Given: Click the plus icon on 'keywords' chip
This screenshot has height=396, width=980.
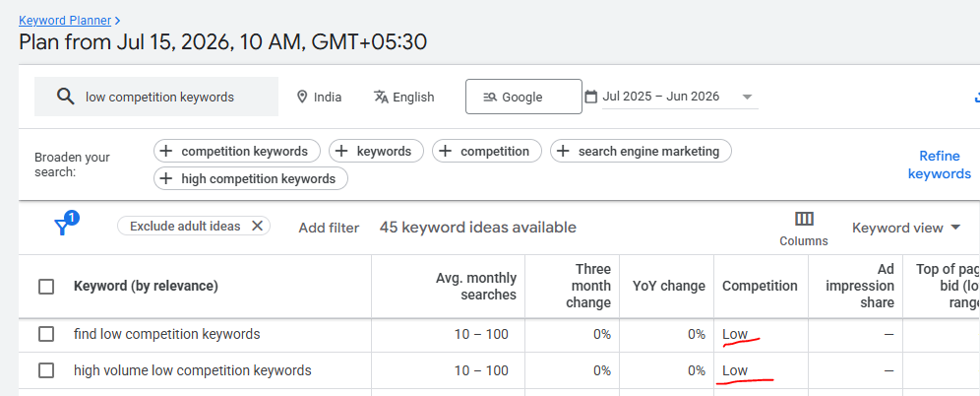Looking at the screenshot, I should tap(341, 151).
